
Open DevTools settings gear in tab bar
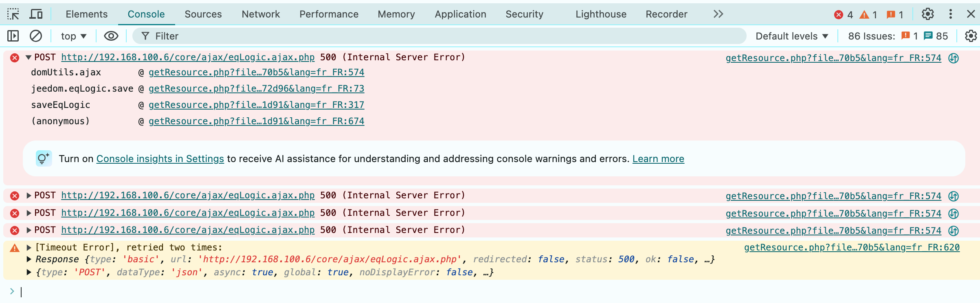pyautogui.click(x=927, y=14)
